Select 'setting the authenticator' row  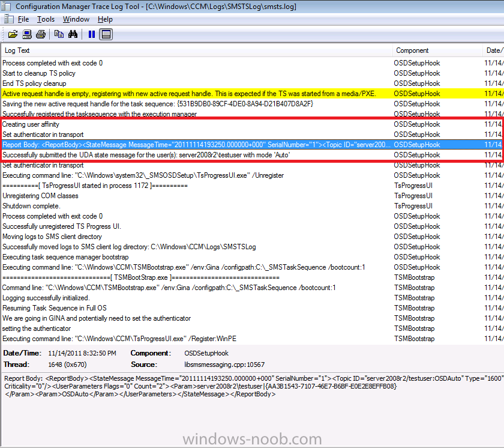tap(252, 328)
